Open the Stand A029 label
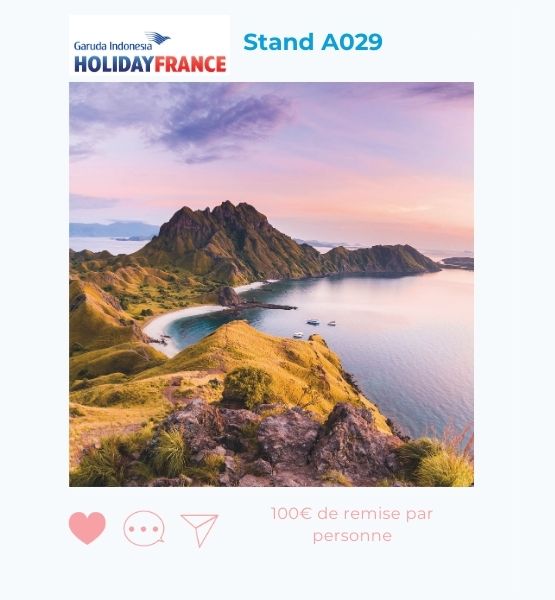This screenshot has height=600, width=555. 313,42
